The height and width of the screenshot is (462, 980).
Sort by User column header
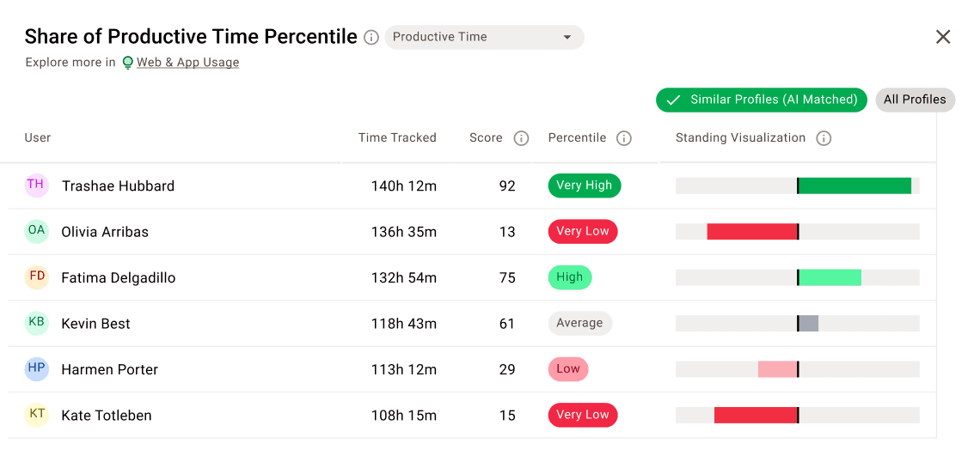38,138
